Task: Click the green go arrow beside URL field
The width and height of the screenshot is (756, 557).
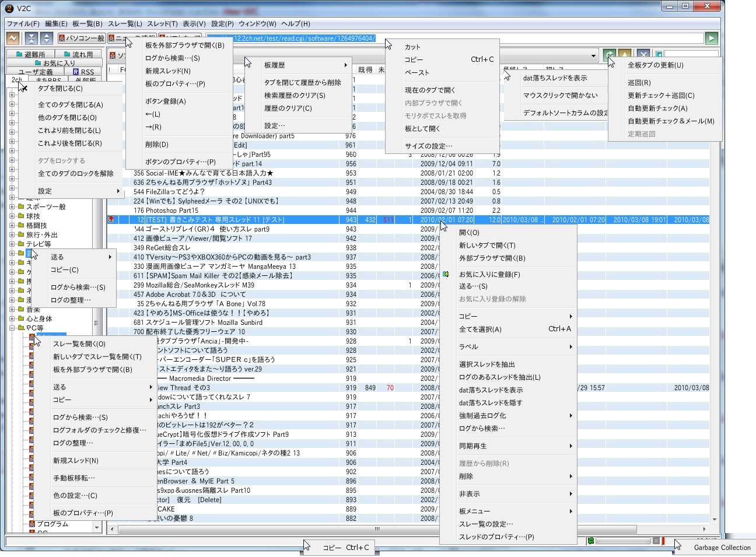Action: tap(711, 38)
